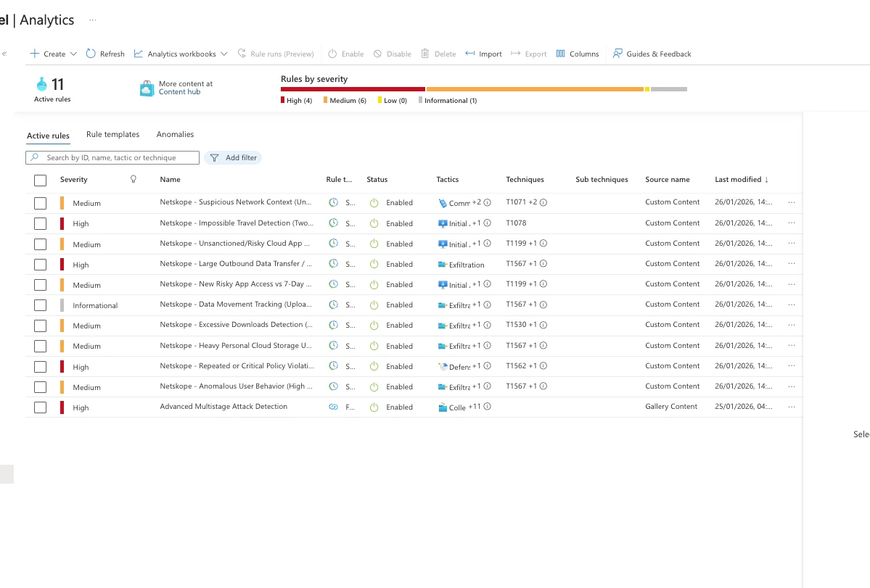
Task: Click the Enable toolbar button
Action: 345,54
